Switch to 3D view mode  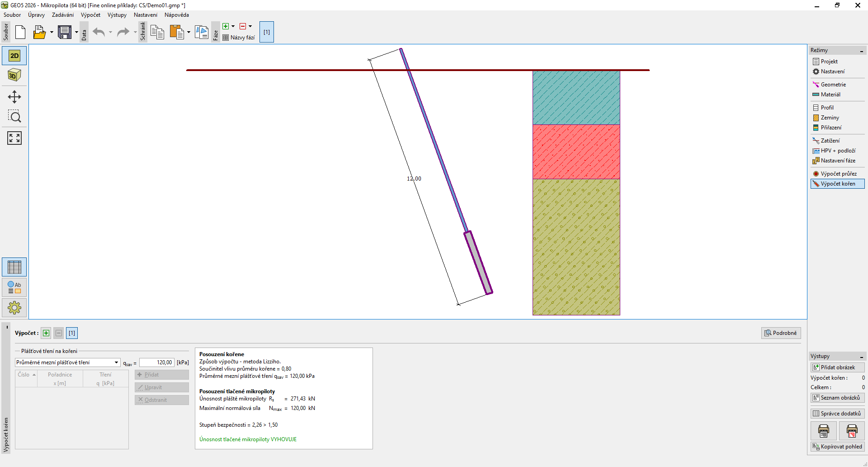tap(14, 75)
